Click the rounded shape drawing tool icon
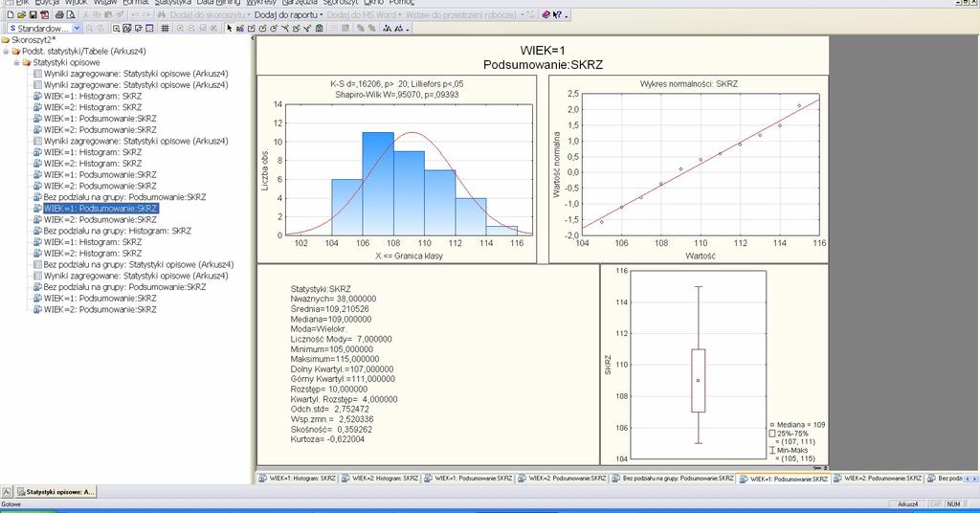 274,28
